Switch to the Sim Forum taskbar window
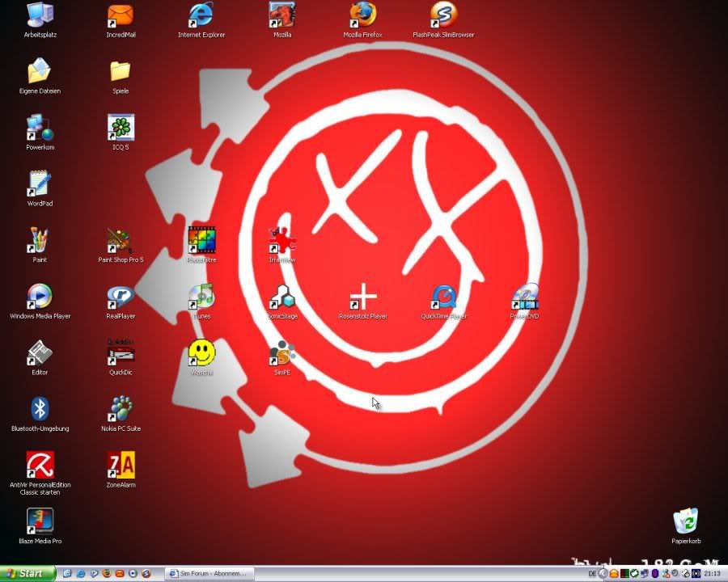The image size is (728, 582). pos(210,574)
